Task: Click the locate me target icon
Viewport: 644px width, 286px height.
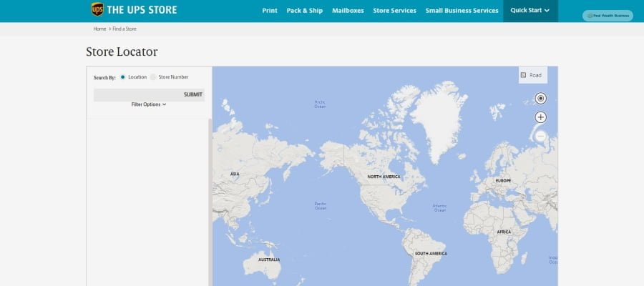Action: coord(540,99)
